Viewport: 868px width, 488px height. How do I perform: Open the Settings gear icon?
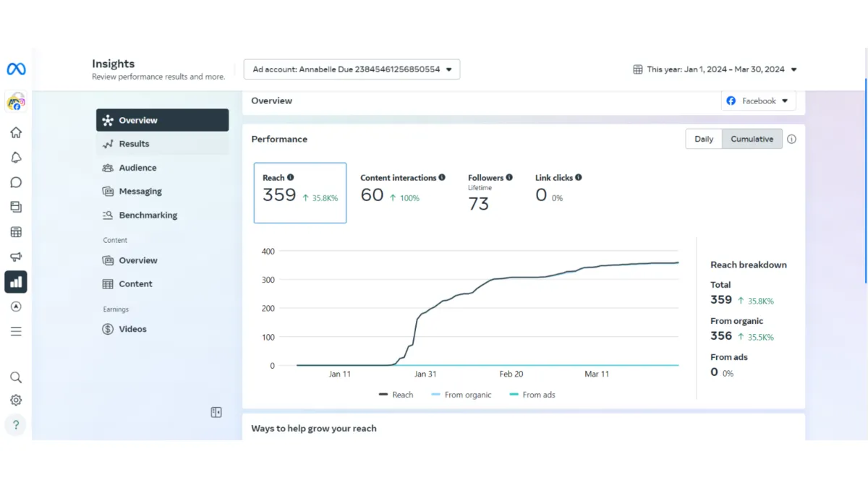coord(16,401)
